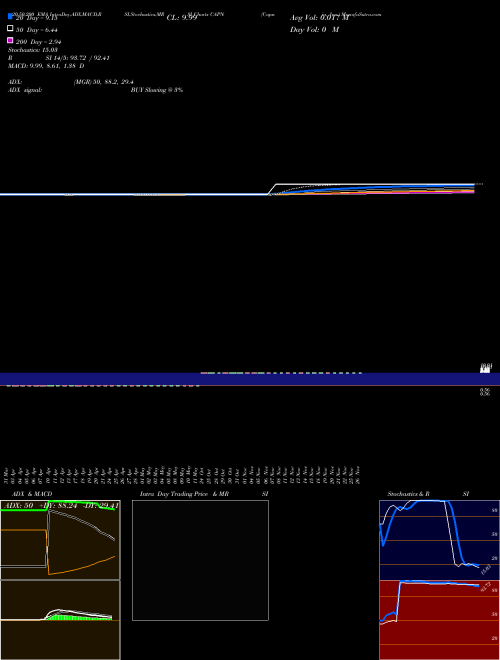
Task: Click the white 50 Day legend swatch
Action: coord(10,28)
